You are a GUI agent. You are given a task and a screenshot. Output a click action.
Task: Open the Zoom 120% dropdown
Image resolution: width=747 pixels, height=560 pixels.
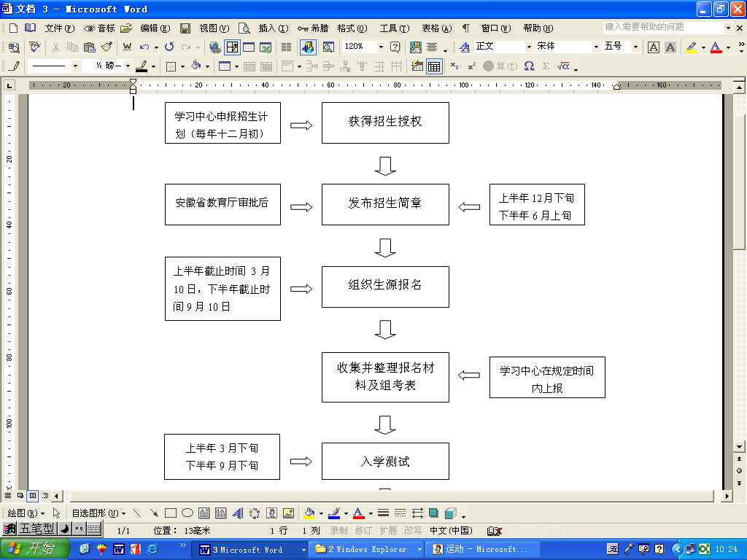381,47
